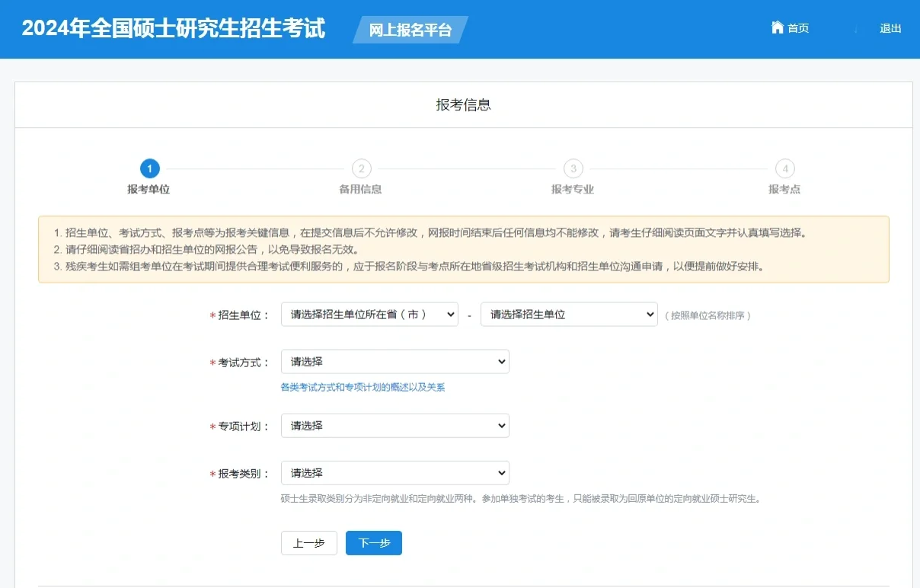Screen dimensions: 920x588
Task: Expand the 考试方式 dropdown
Action: 395,361
